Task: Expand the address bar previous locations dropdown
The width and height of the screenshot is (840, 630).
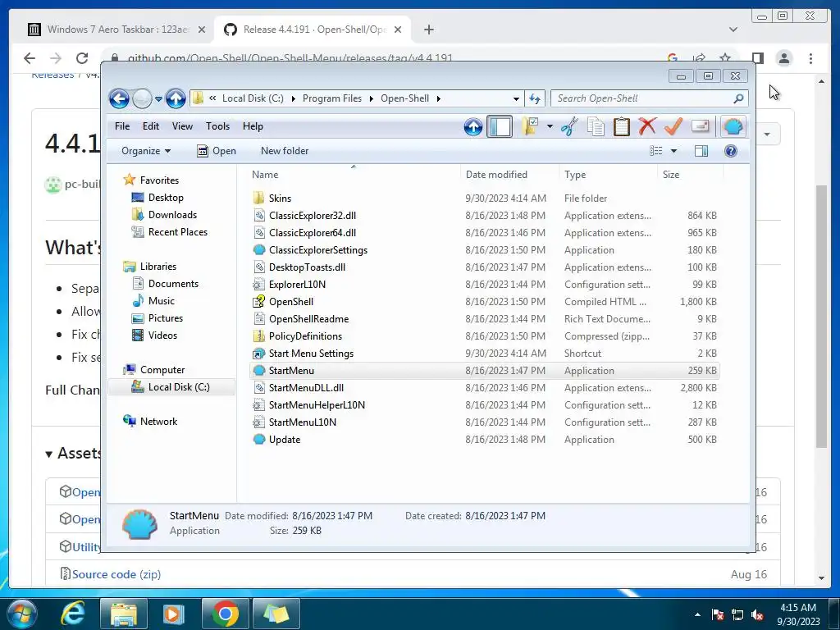Action: coord(516,99)
